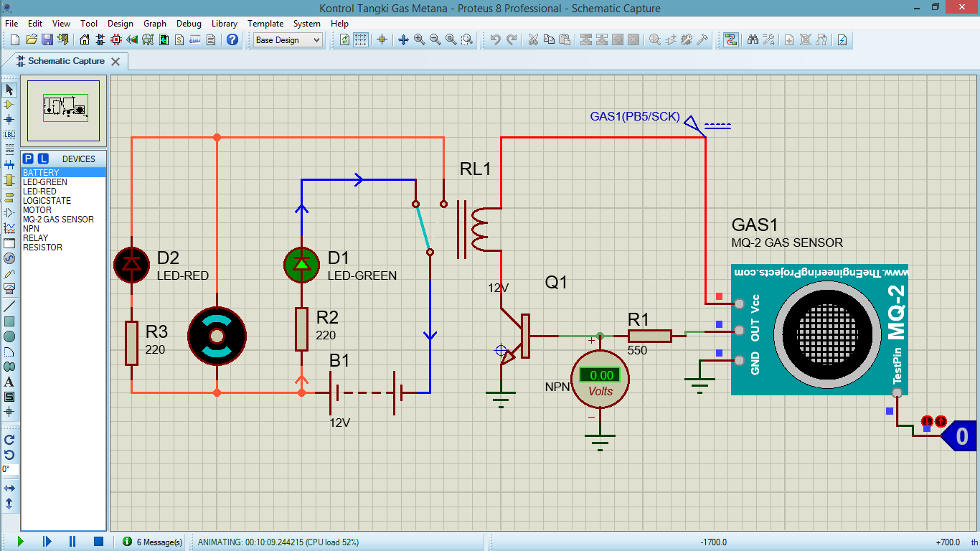Open a project with the folder icon

[31, 40]
